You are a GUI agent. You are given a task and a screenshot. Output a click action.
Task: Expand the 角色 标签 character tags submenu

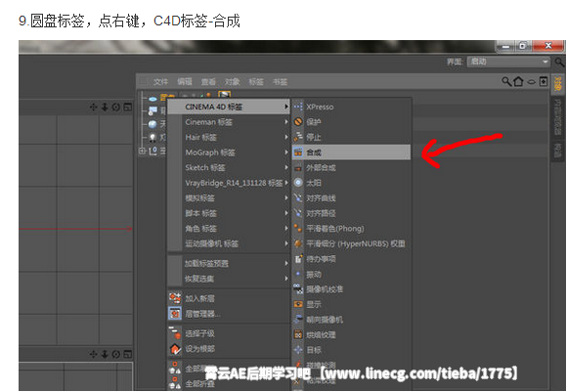click(229, 228)
